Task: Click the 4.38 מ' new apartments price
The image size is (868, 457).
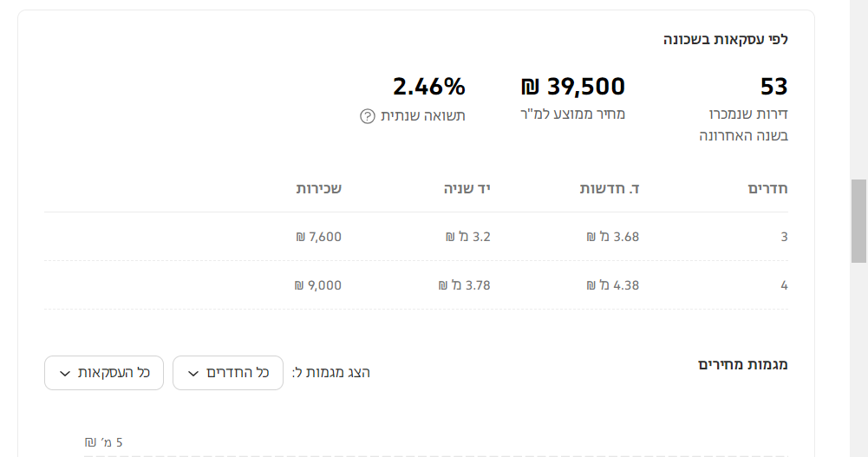Action: click(613, 285)
